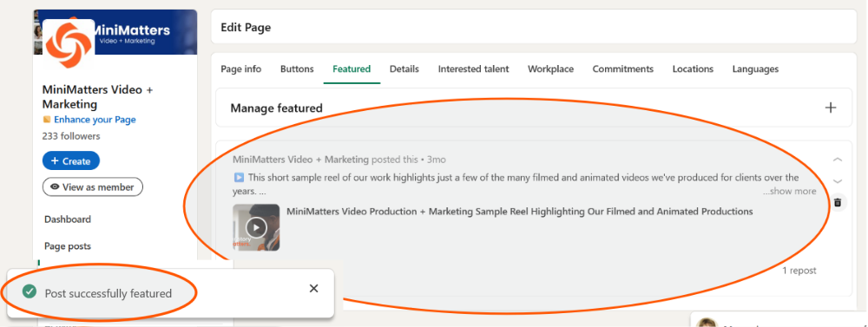This screenshot has width=868, height=327.
Task: Select the Featured tab
Action: click(x=352, y=69)
